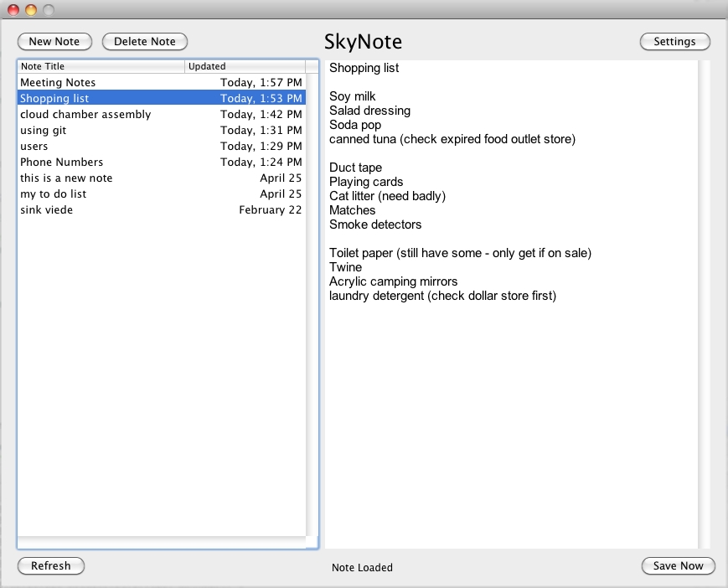The height and width of the screenshot is (588, 728).
Task: Click the Cat litter (need badly) line
Action: pos(387,196)
